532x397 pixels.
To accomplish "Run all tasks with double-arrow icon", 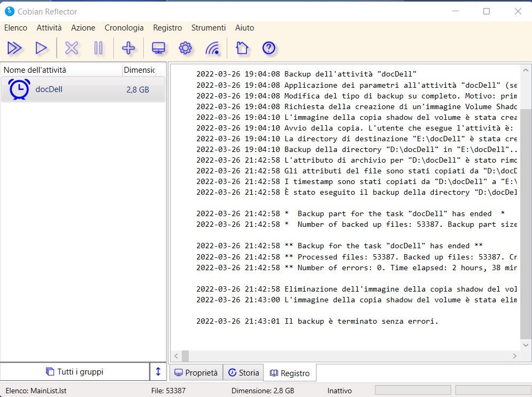I will tap(14, 48).
